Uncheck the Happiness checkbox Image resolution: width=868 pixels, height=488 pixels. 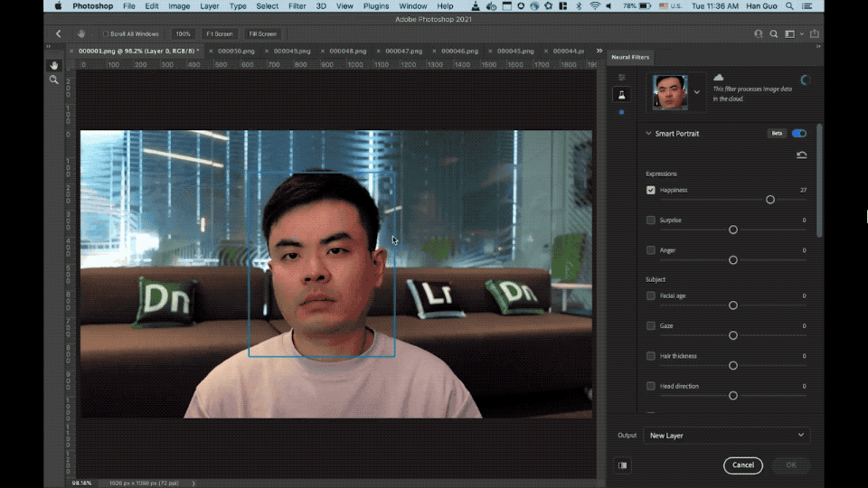coord(651,191)
